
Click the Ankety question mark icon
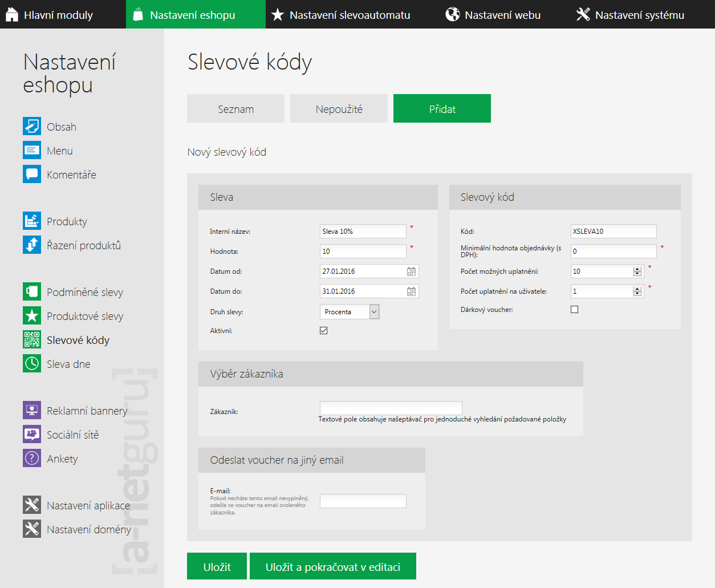pos(32,458)
